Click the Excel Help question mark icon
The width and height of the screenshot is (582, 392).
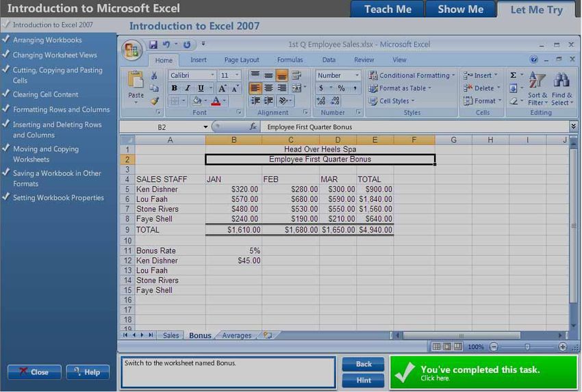(x=534, y=60)
